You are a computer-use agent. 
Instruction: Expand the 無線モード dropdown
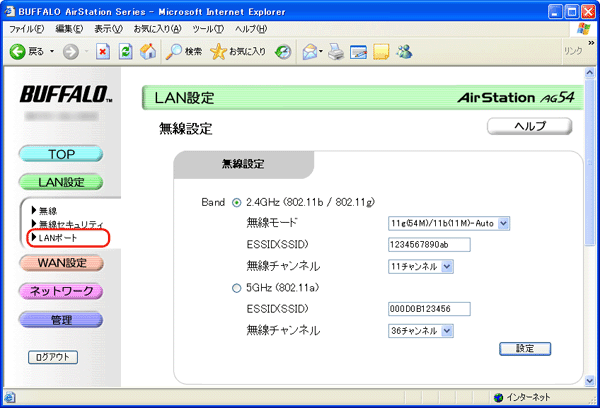coord(503,223)
